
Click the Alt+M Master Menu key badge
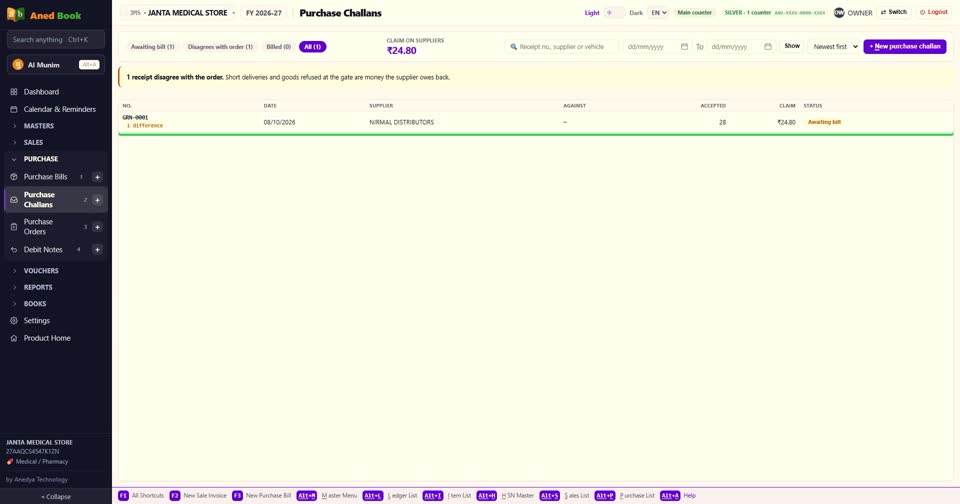[307, 495]
